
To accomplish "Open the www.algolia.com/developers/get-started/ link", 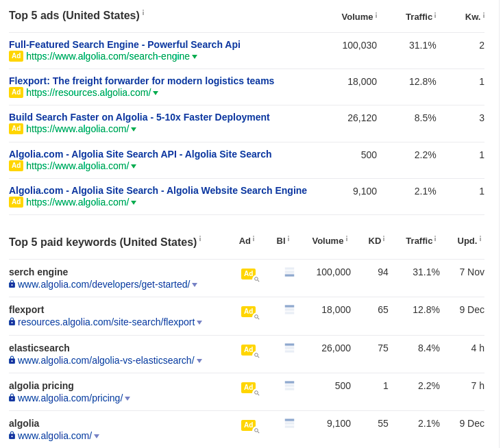I will click(103, 284).
